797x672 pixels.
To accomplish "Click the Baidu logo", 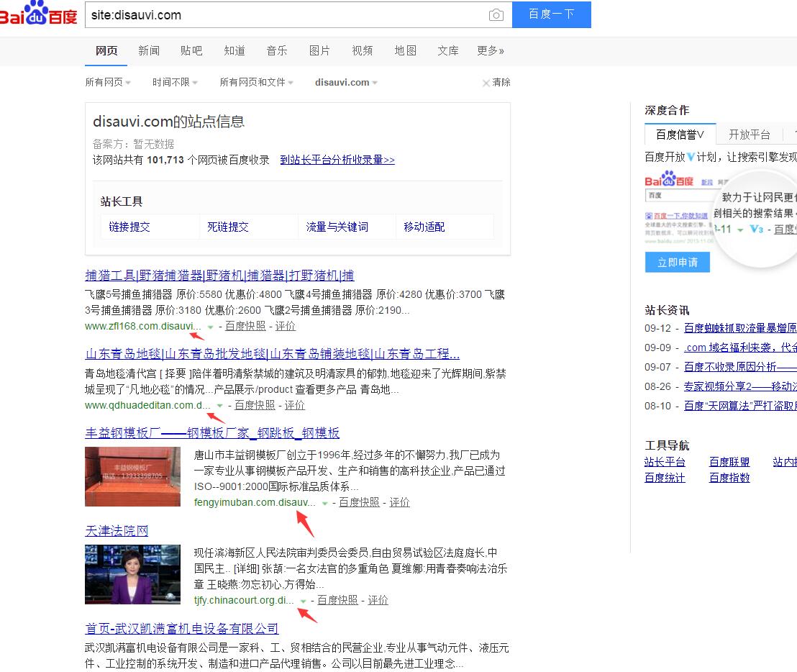I will coord(39,14).
